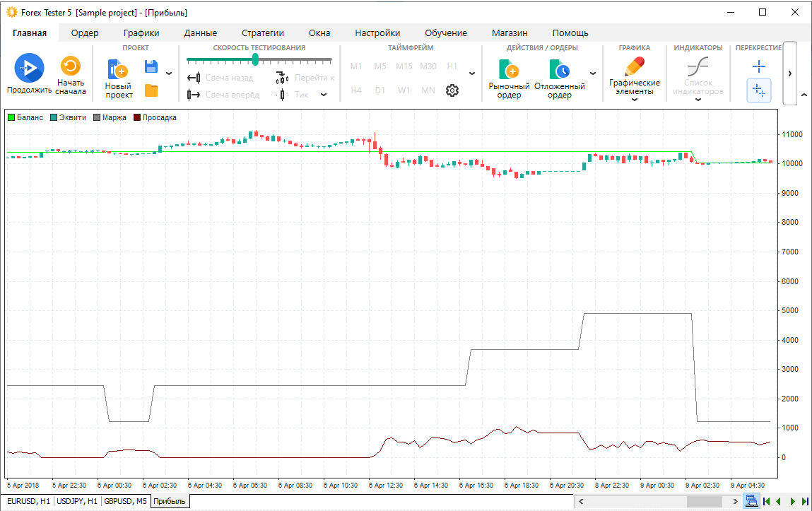This screenshot has height=511, width=812.
Task: Open timeframe settings gear icon
Action: [x=452, y=90]
